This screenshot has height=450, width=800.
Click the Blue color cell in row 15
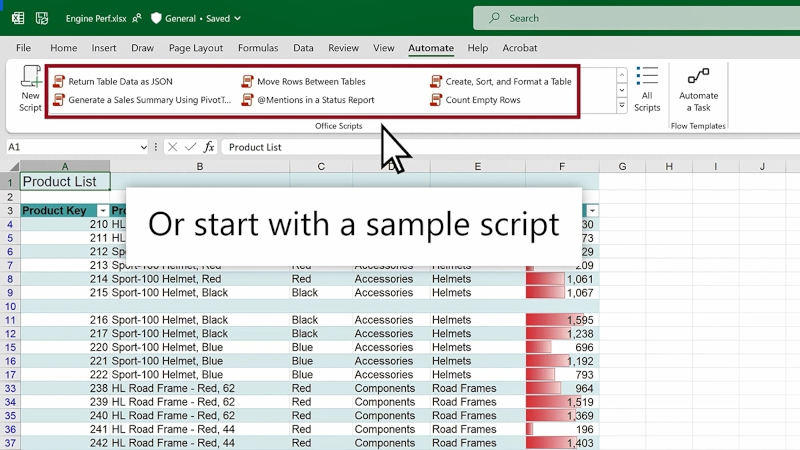coord(321,347)
